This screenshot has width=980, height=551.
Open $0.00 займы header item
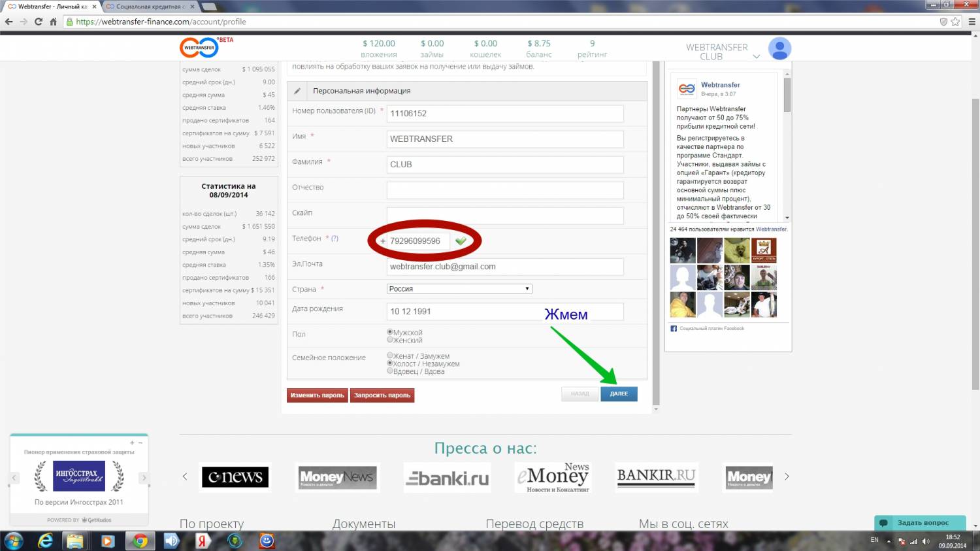pos(432,48)
